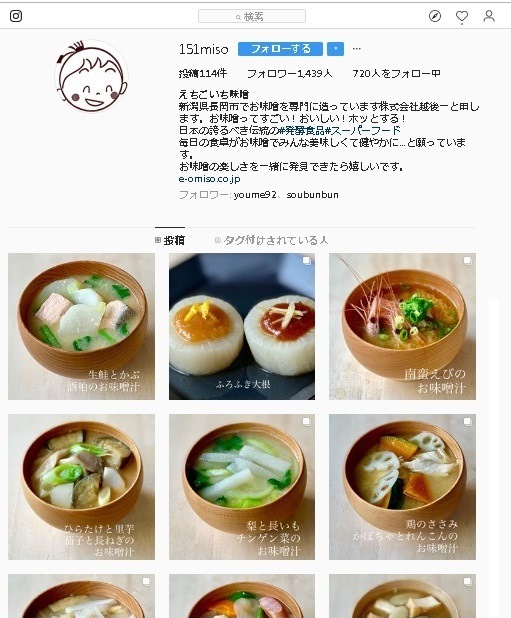The width and height of the screenshot is (511, 618).
Task: Open the three-dot options menu beside 151miso
Action: click(x=357, y=49)
